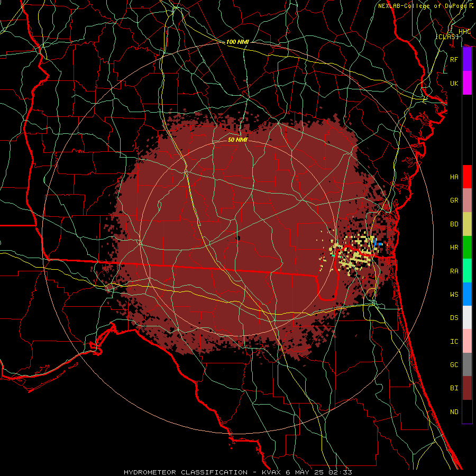Image resolution: width=476 pixels, height=476 pixels.
Task: Click the DS legend label
Action: click(454, 317)
